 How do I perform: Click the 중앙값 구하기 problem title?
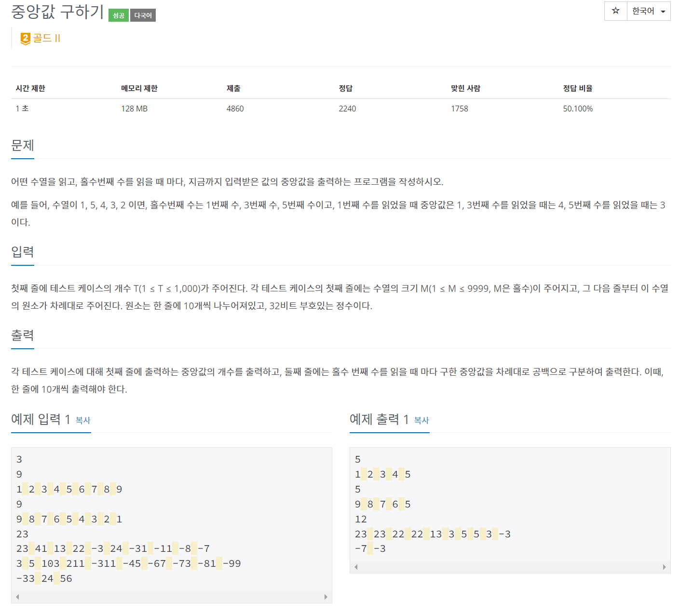click(57, 12)
